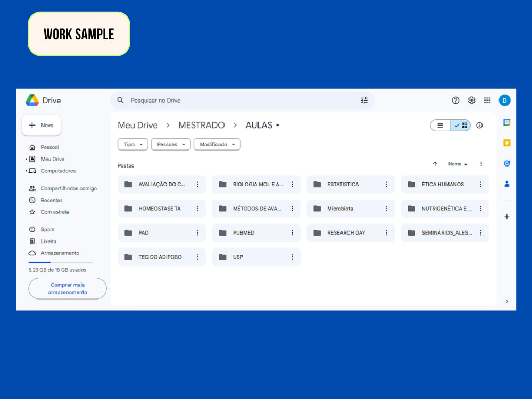
Task: Open Google Keep side panel
Action: [x=506, y=143]
